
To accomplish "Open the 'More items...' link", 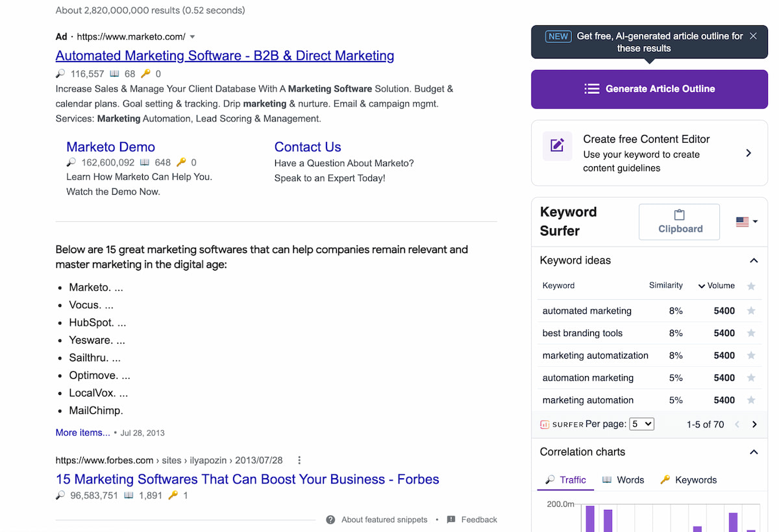I will click(x=82, y=432).
